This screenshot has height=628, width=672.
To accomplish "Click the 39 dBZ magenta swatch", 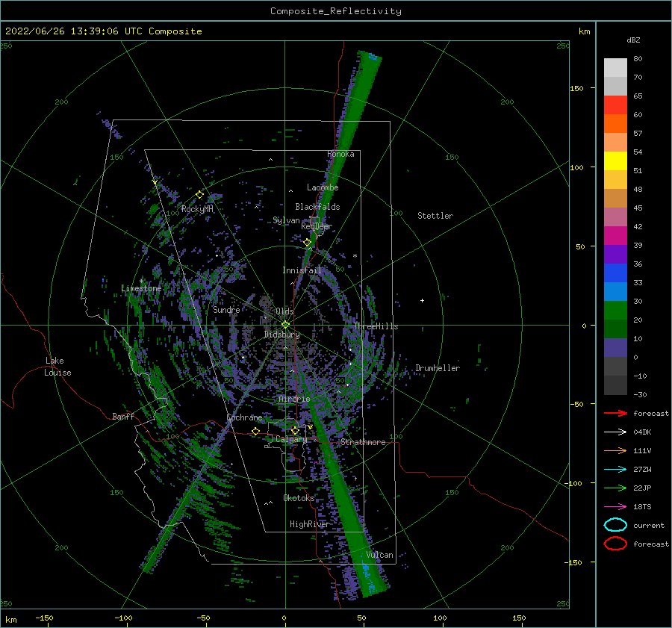I will [615, 236].
